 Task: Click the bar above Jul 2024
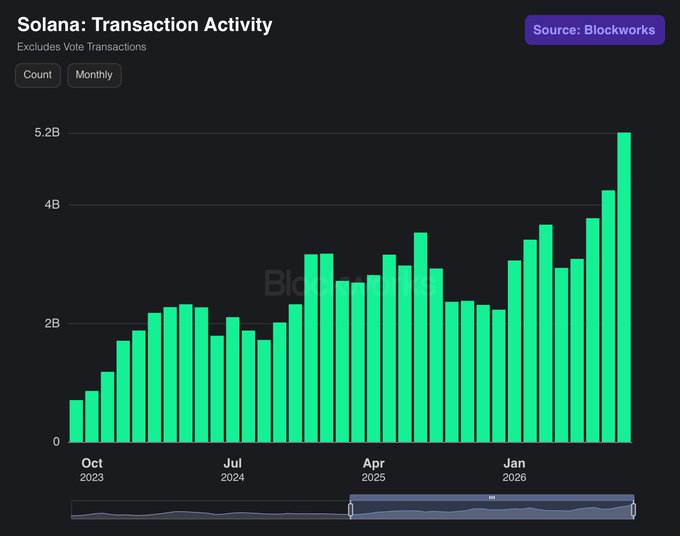[232, 379]
